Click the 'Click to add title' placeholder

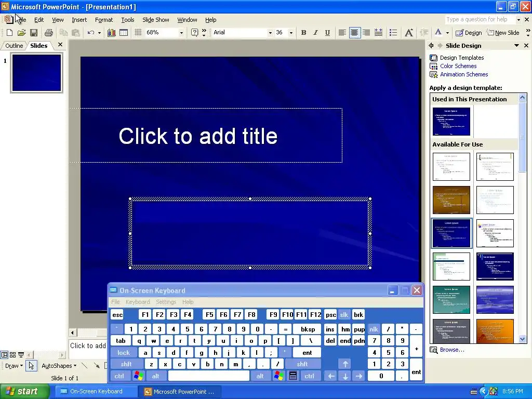[x=206, y=136]
